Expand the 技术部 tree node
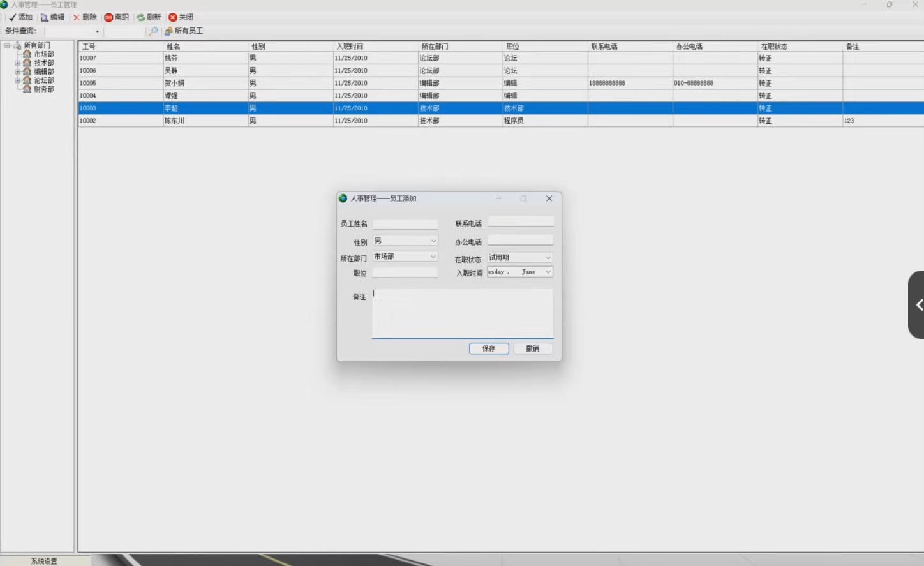924x566 pixels. pyautogui.click(x=17, y=63)
